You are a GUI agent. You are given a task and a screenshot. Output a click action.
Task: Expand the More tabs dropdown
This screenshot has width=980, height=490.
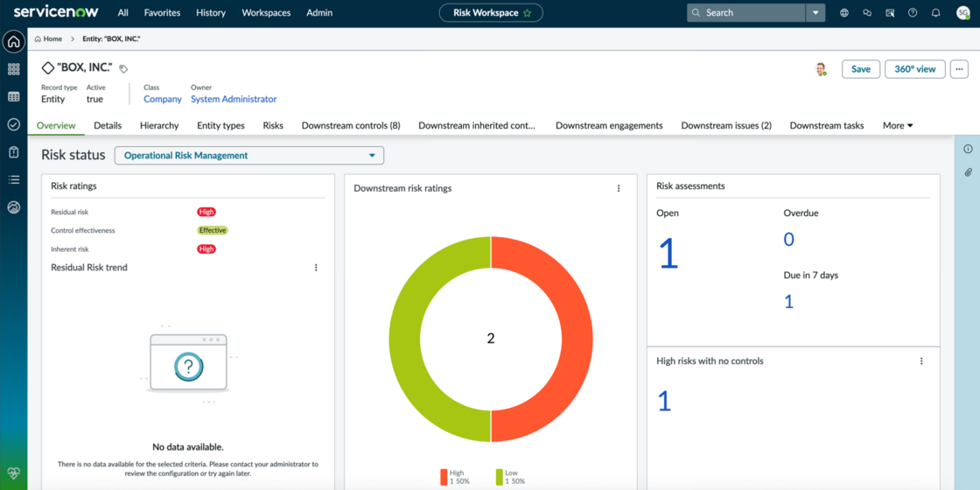pos(898,126)
